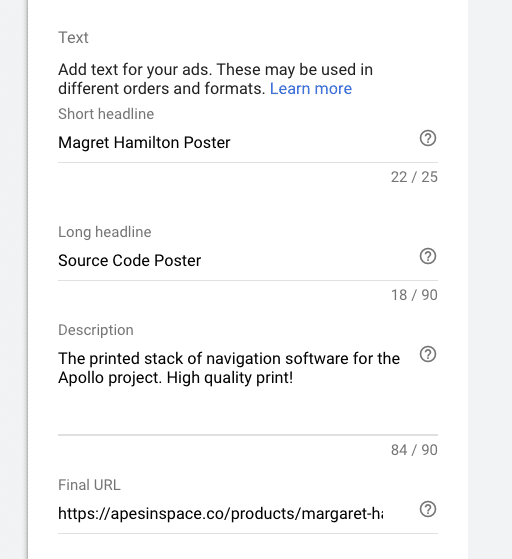Image resolution: width=512 pixels, height=559 pixels.
Task: Select the 22 / 25 character counter
Action: 414,177
